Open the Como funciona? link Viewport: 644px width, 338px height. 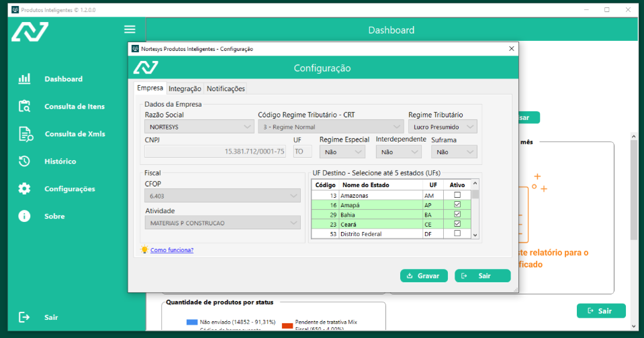171,250
